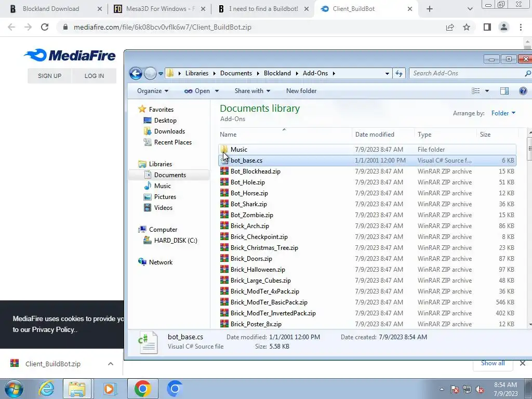Select the Music folder icon in file list
532x399 pixels.
pos(224,150)
